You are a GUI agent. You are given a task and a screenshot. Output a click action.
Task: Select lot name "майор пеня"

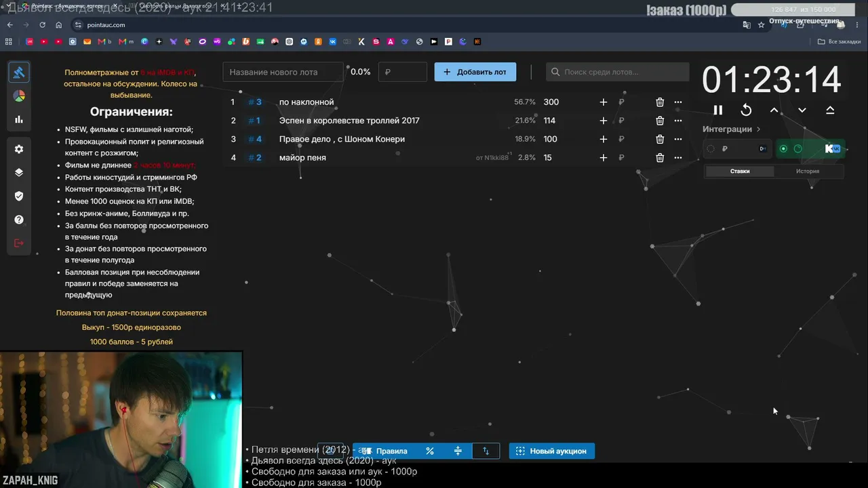(x=302, y=158)
